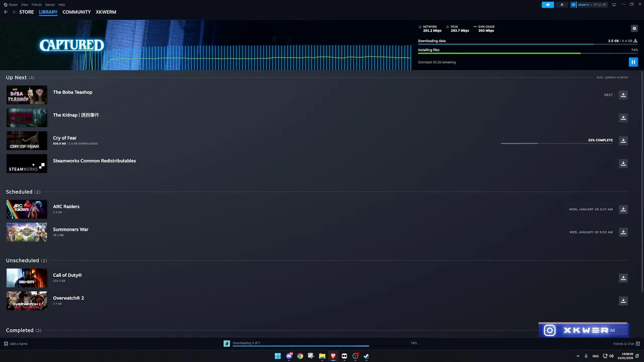
Task: Open Discord from the taskbar
Action: coord(289,356)
